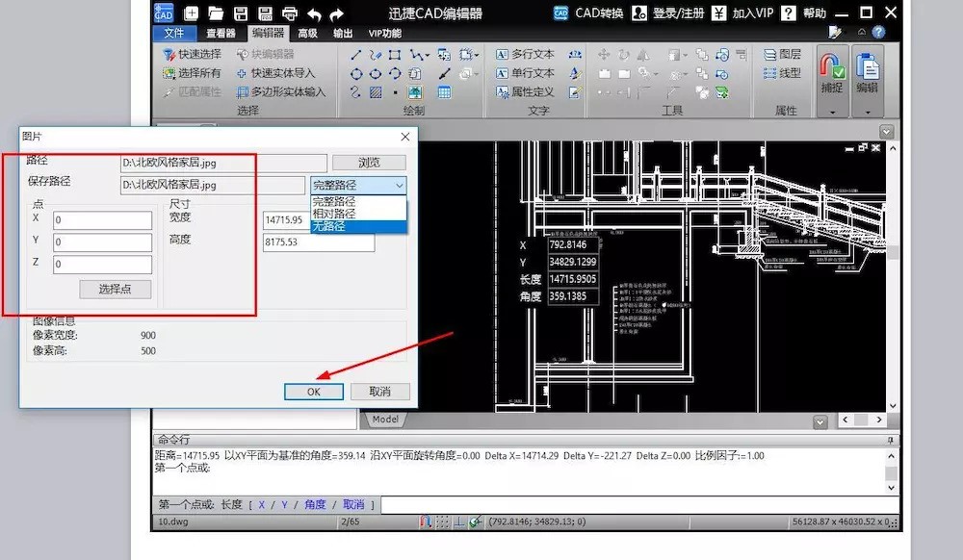Toggle the grid display icon in status bar
This screenshot has width=963, height=560.
(443, 522)
